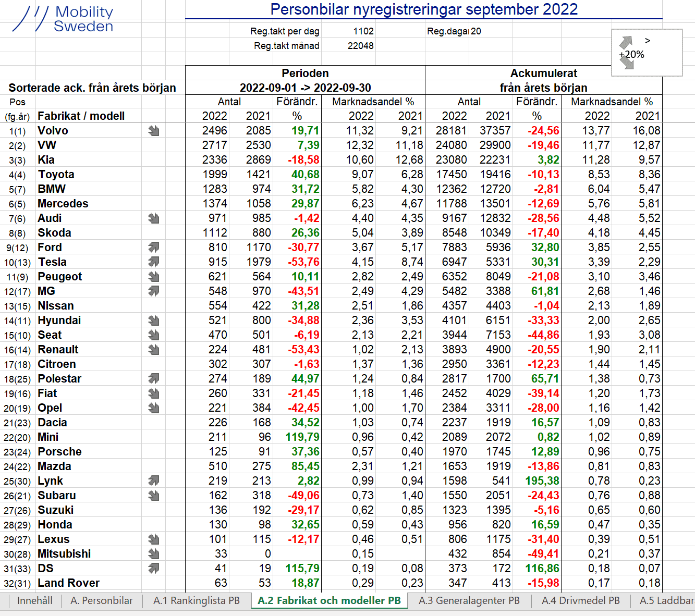695x616 pixels.
Task: Select Mini's period change value 119,79
Action: pyautogui.click(x=303, y=437)
